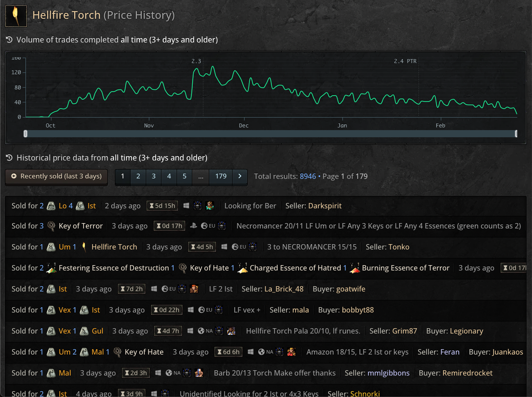Click the Lo rune icon in Darkspirit row
The height and width of the screenshot is (397, 532).
51,206
